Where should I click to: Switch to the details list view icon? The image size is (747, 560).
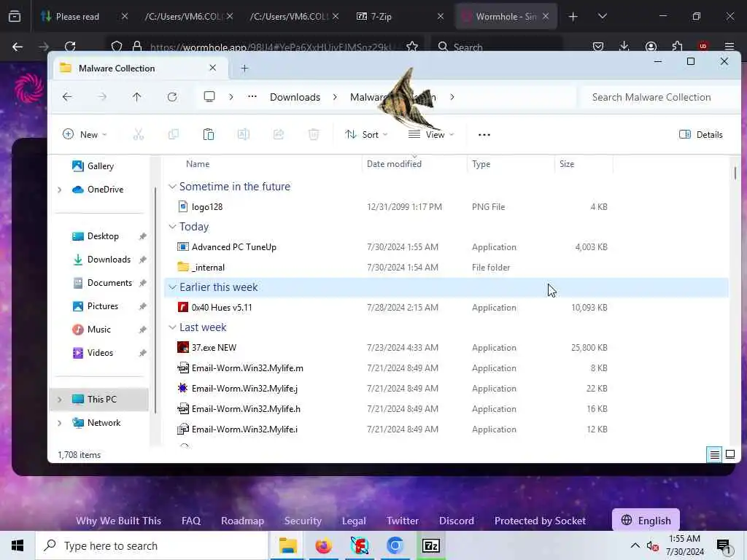point(715,455)
